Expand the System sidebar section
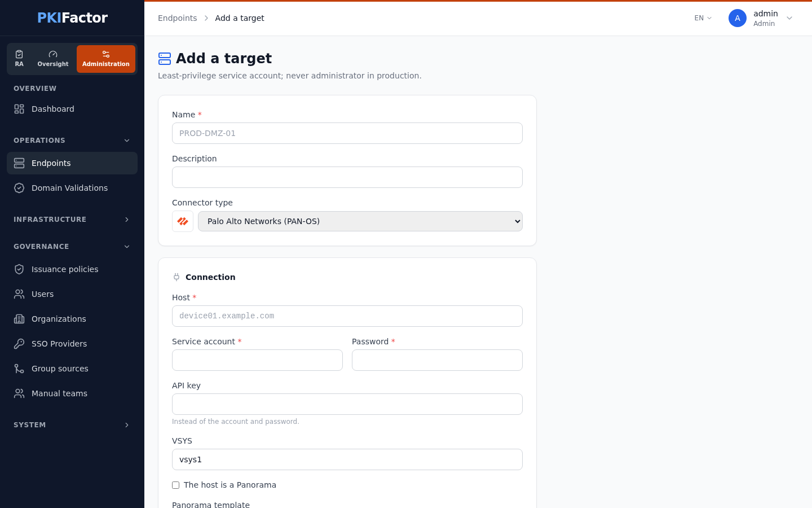The image size is (812, 508). tap(72, 425)
